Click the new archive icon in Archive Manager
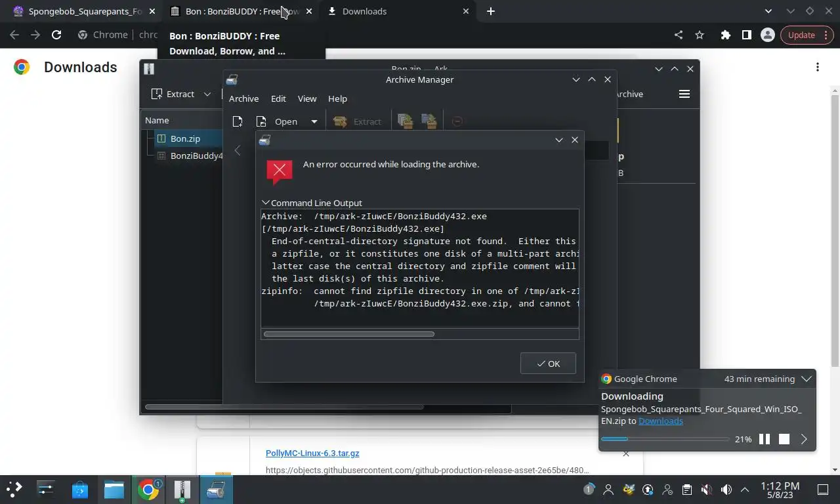 (238, 121)
